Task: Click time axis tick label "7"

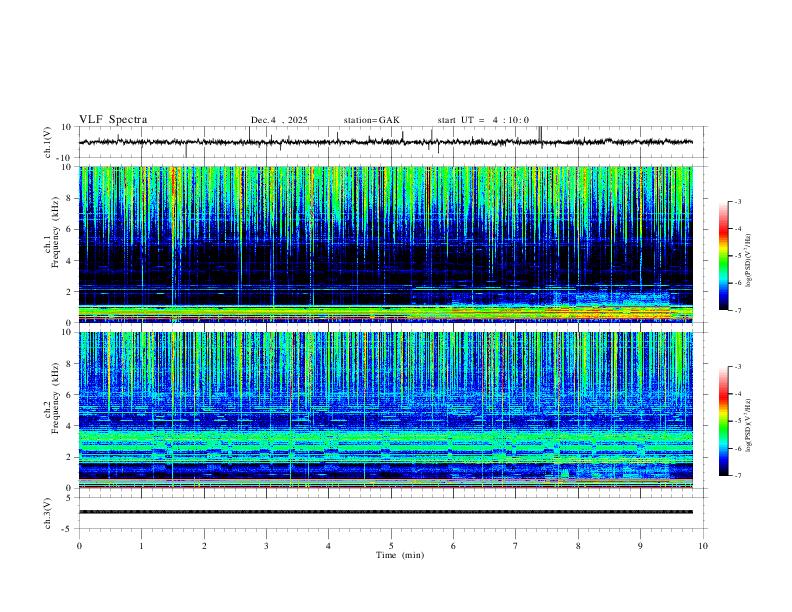Action: 516,546
